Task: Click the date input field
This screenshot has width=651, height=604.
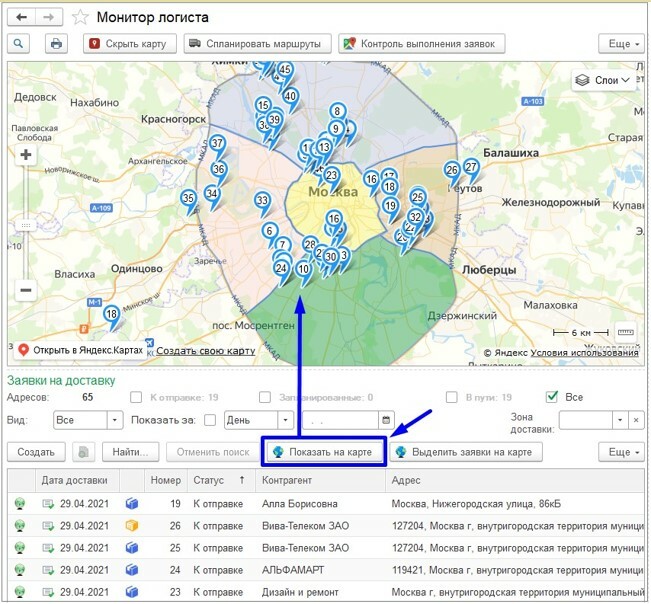Action: (x=340, y=421)
